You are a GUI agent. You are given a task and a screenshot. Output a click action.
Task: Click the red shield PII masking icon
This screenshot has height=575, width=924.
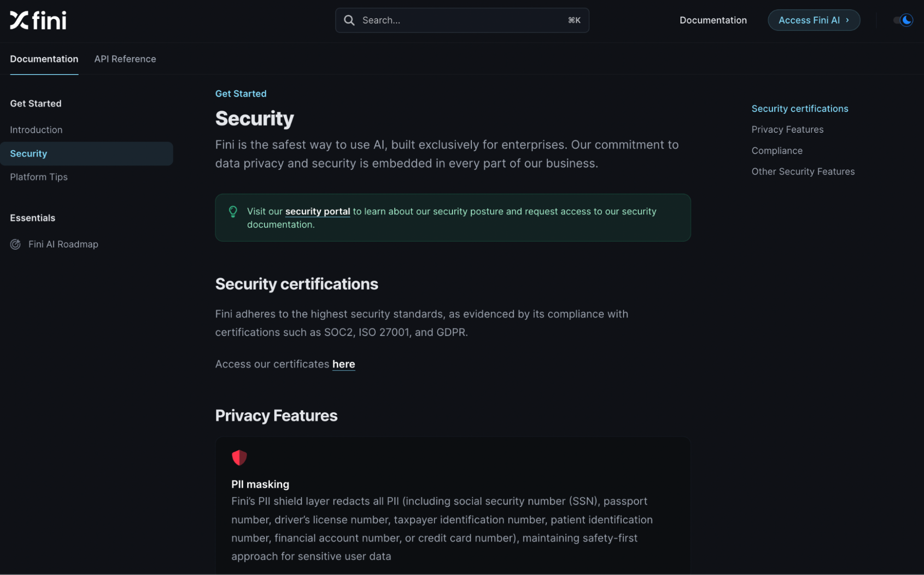239,458
